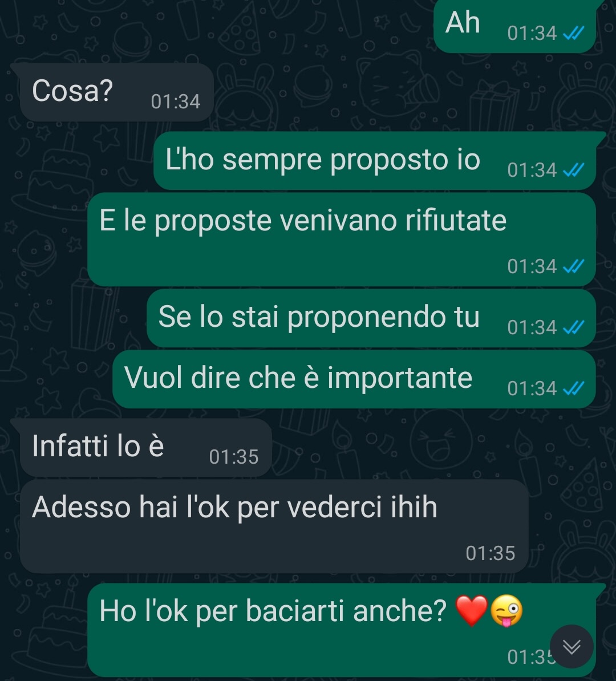This screenshot has height=681, width=616.
Task: Tap read ticks on 'L'ho sempre proposto io'
Action: click(573, 170)
